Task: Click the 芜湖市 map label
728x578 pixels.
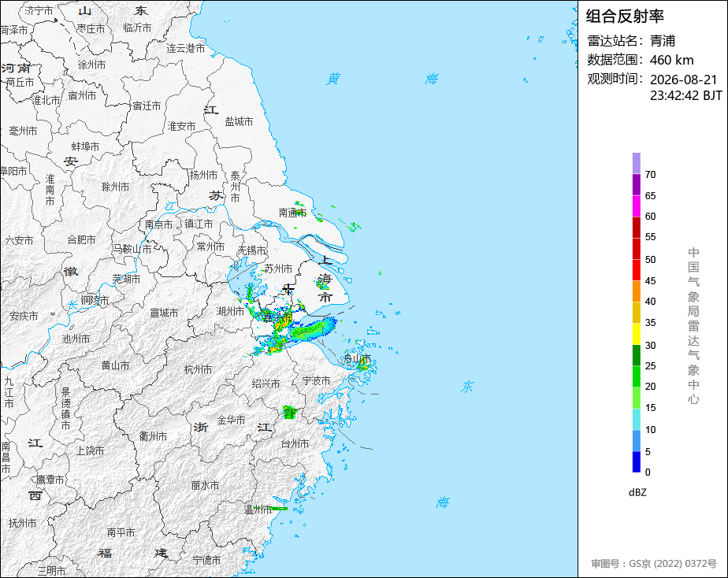Action: pos(126,279)
